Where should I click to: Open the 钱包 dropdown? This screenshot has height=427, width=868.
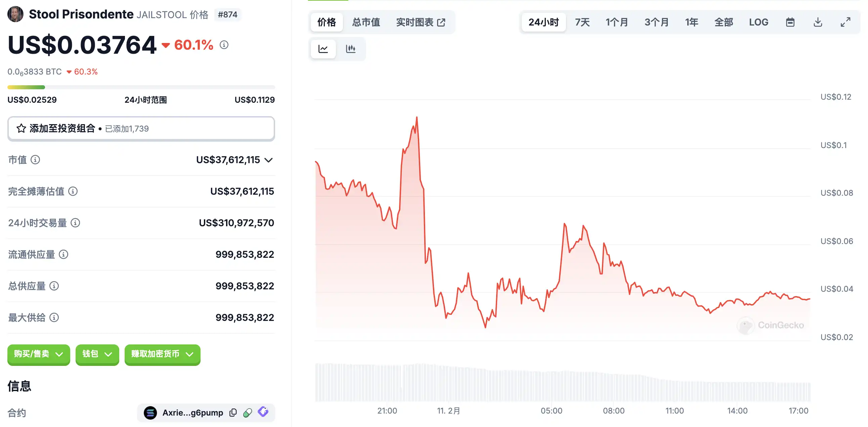tap(97, 354)
